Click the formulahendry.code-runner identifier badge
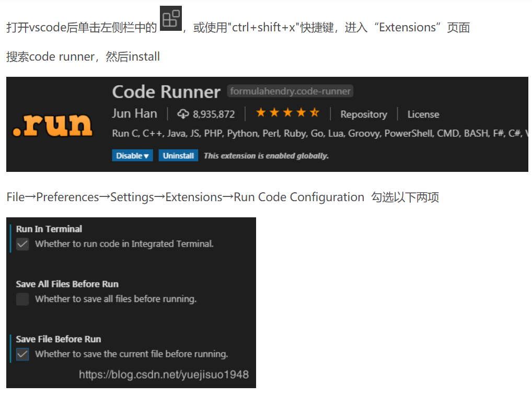 tap(290, 91)
